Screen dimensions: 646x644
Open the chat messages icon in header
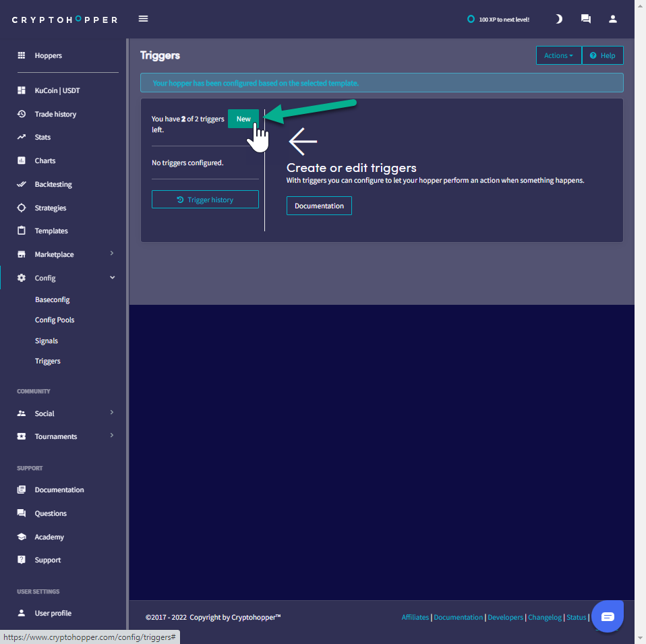(x=585, y=19)
